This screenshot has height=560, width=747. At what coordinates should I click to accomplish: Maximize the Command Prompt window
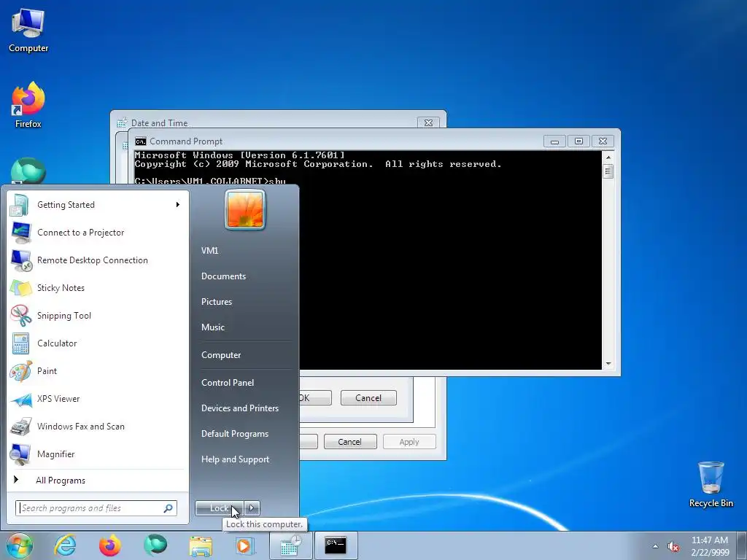[x=578, y=141]
